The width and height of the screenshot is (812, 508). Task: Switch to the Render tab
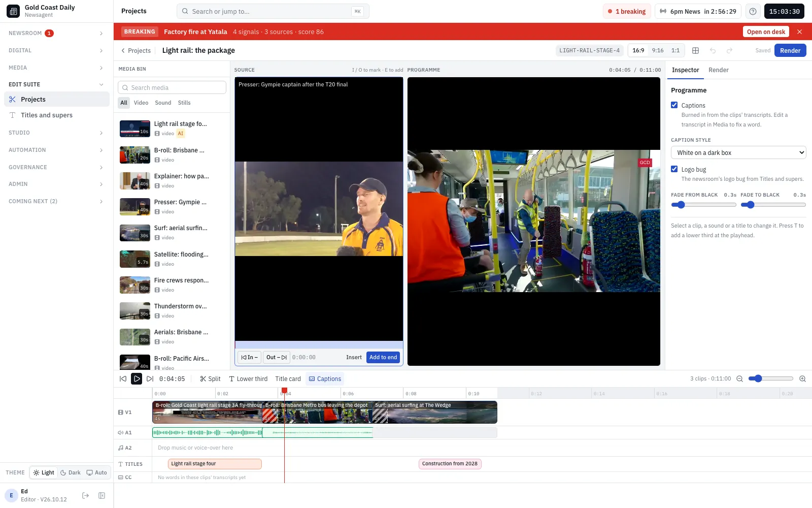pyautogui.click(x=718, y=70)
